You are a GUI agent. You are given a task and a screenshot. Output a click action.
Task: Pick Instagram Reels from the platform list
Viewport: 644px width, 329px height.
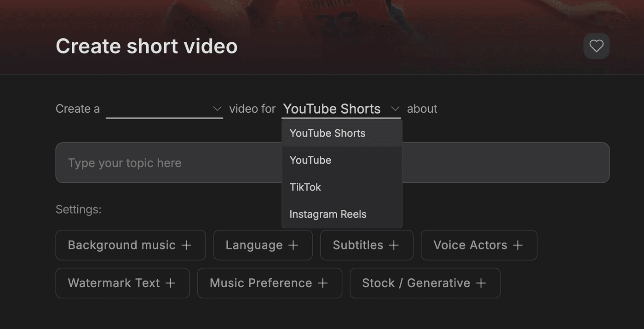pyautogui.click(x=328, y=214)
